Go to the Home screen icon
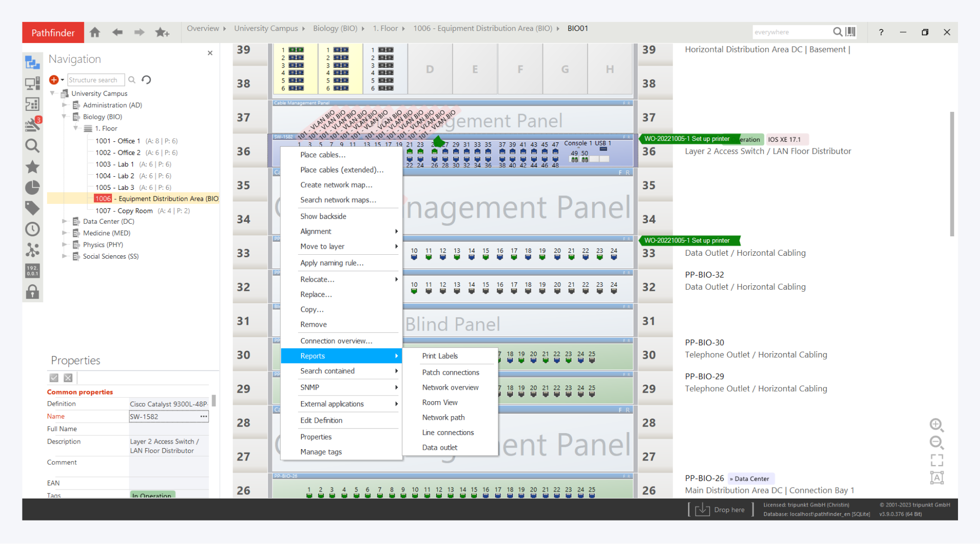980x544 pixels. (95, 32)
